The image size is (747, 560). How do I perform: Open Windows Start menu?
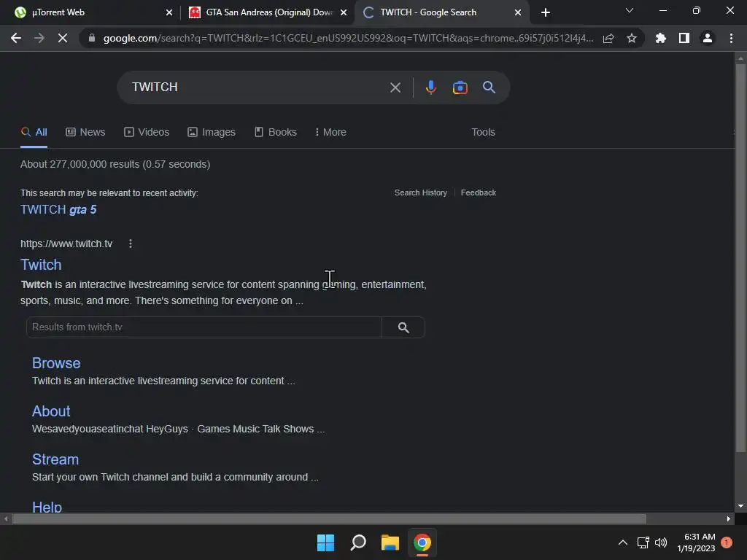point(326,542)
